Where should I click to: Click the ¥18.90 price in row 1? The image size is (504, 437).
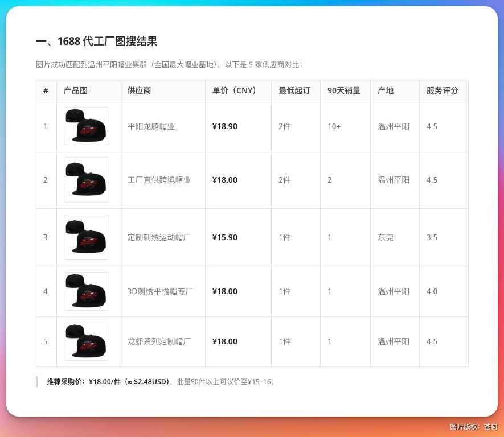coord(224,126)
